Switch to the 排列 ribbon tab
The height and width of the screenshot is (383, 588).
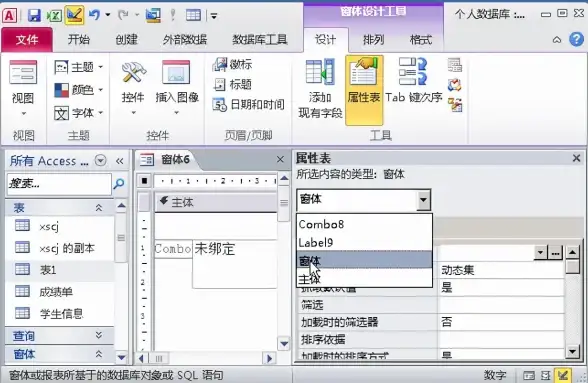tap(373, 39)
